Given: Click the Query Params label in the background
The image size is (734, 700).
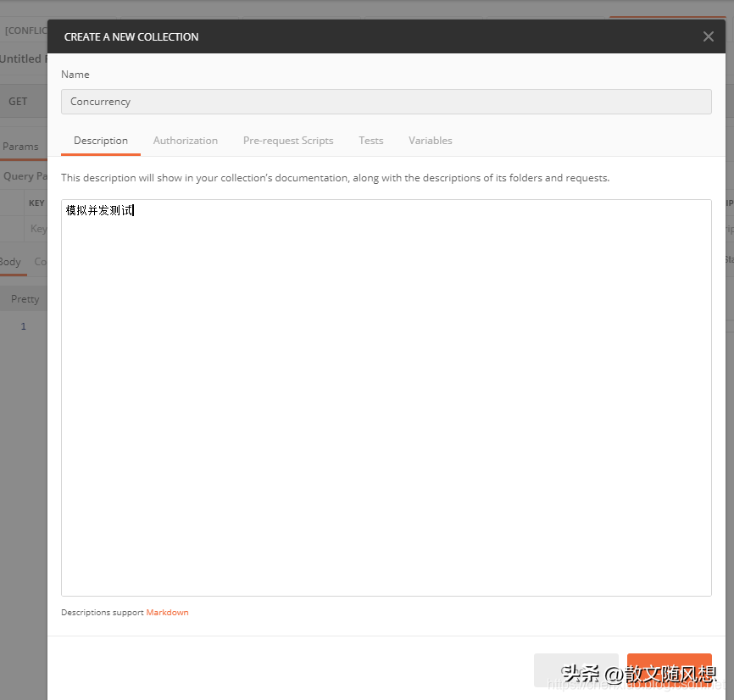Looking at the screenshot, I should (x=25, y=176).
